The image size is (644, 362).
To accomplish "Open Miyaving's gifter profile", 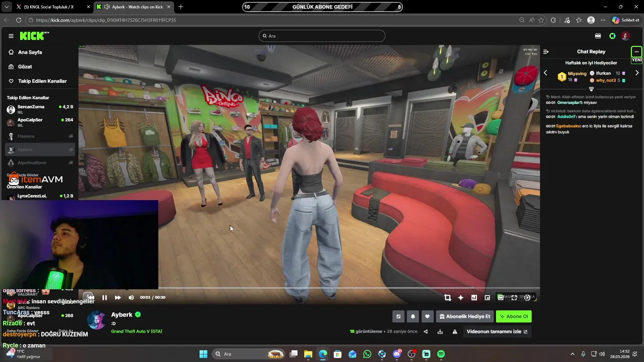I will (x=577, y=73).
